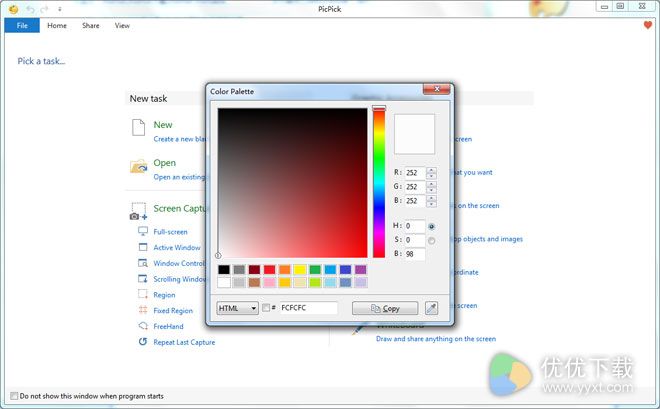Click the Scrolling Window icon
Viewport: 660px width, 409px height.
143,279
